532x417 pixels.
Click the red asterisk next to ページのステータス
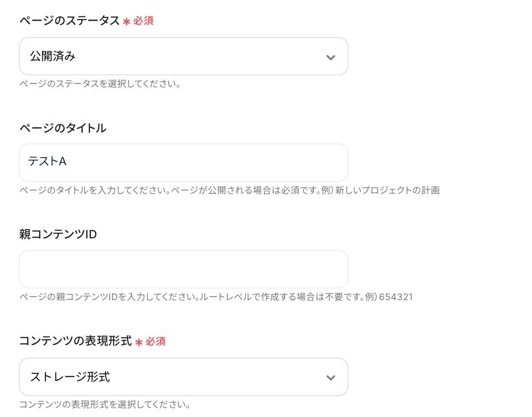(x=126, y=22)
